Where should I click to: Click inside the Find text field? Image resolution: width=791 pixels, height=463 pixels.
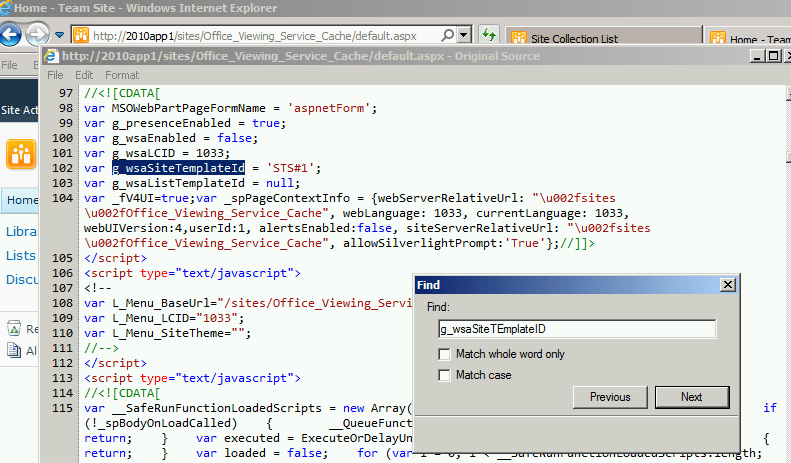(x=577, y=329)
